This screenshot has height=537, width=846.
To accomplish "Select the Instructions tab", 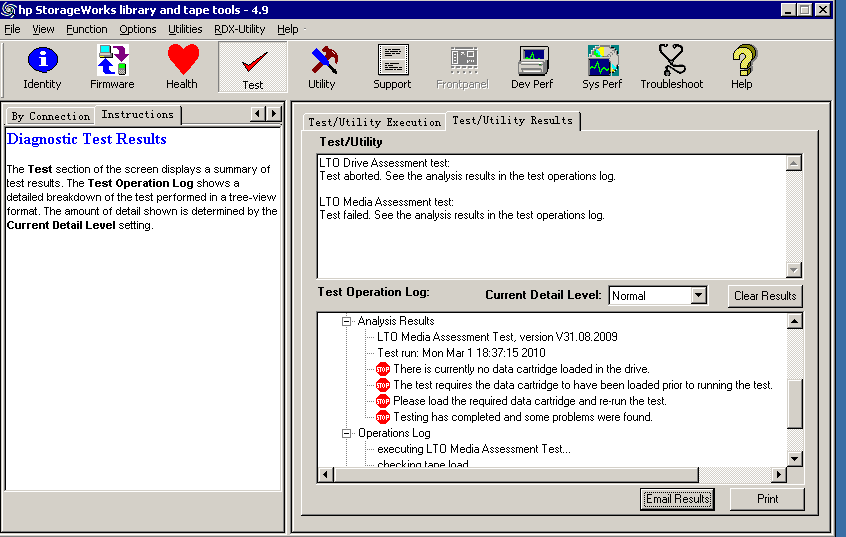I will (x=138, y=114).
